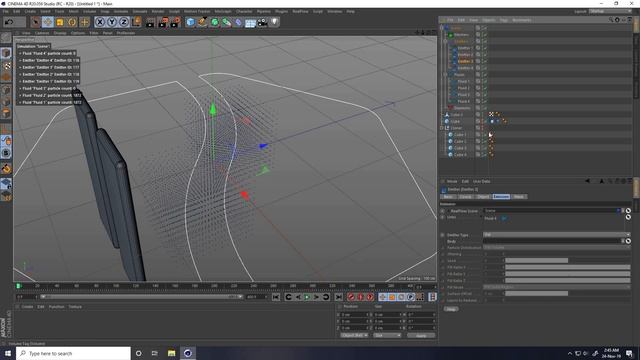Open the Render menu
Image resolution: width=640 pixels, height=360 pixels.
point(158,11)
